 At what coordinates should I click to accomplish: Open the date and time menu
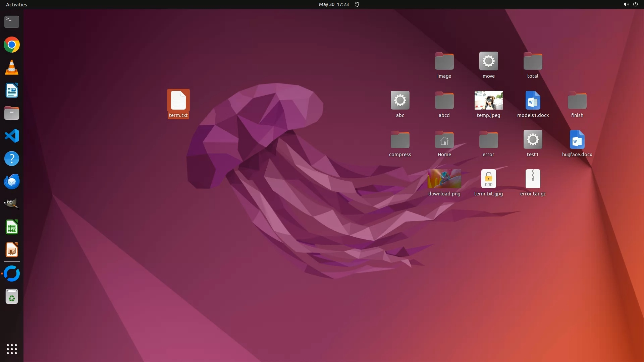(x=333, y=4)
